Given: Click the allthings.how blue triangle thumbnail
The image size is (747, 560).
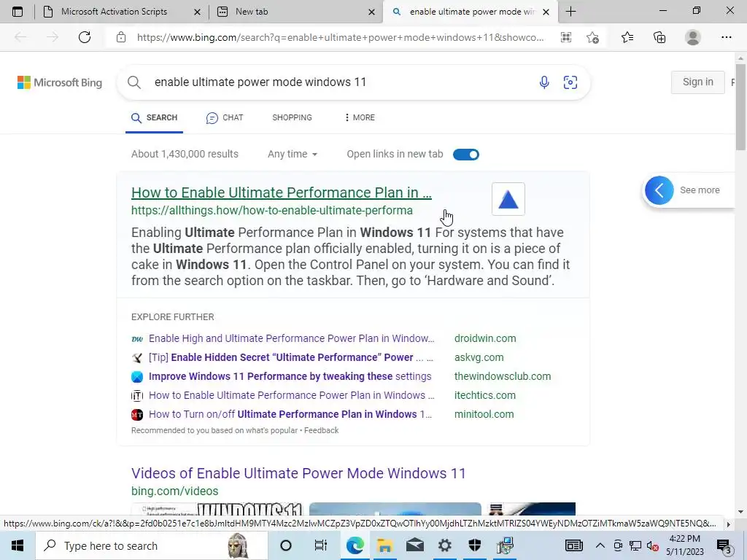Looking at the screenshot, I should (x=508, y=199).
